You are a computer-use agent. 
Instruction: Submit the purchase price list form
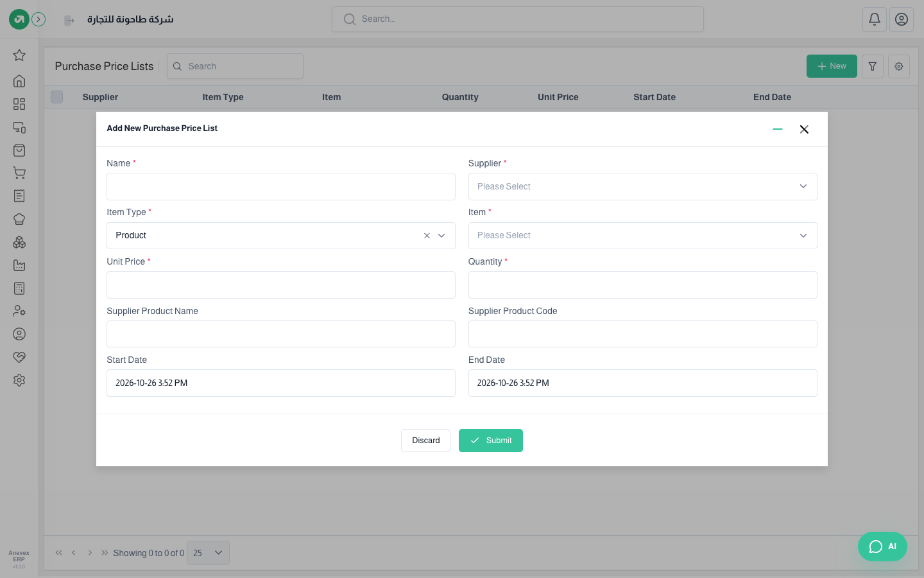(491, 441)
